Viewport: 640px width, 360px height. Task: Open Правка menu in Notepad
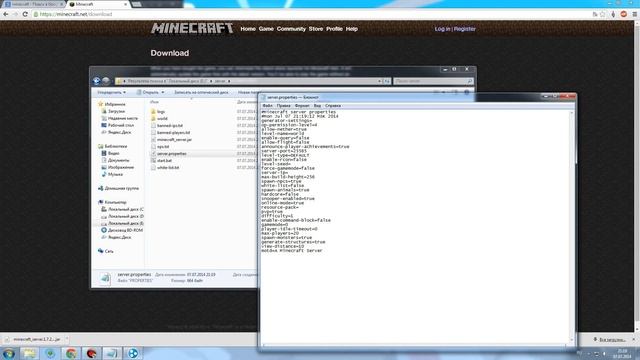284,106
